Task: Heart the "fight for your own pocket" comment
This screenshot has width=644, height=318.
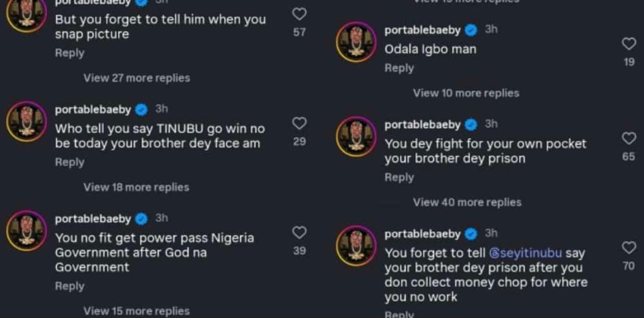Action: click(629, 139)
